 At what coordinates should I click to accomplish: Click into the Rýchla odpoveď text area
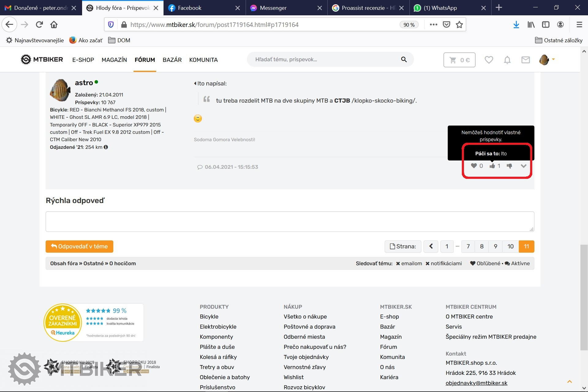(x=290, y=221)
